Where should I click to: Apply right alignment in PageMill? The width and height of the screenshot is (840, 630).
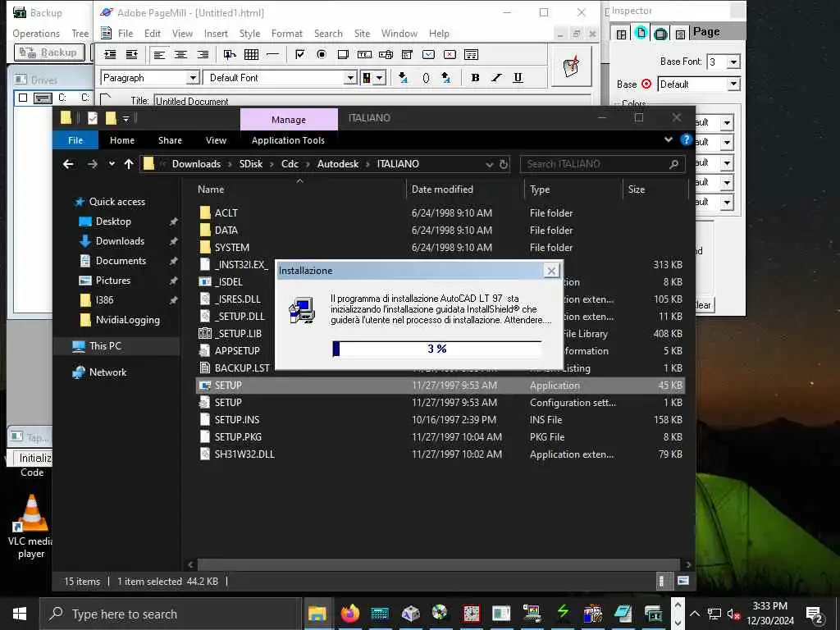(x=203, y=54)
